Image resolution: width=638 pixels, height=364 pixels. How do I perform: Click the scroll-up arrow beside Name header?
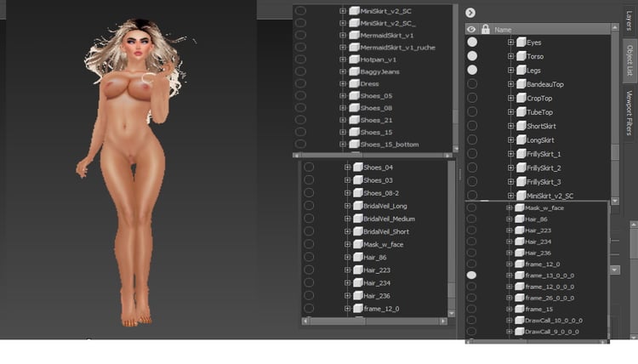point(615,27)
